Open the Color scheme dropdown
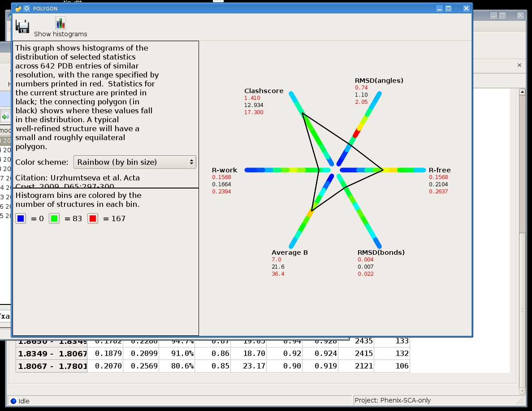Screen dimensions: 532x411 coord(134,162)
